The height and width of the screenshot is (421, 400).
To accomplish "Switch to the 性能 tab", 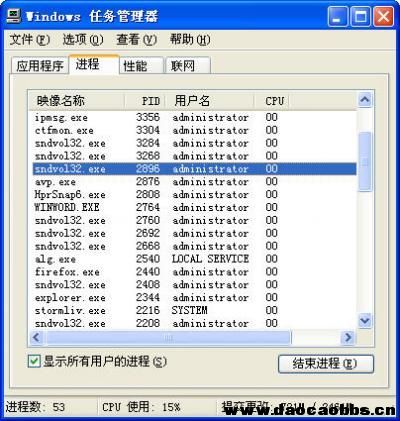I will 141,65.
